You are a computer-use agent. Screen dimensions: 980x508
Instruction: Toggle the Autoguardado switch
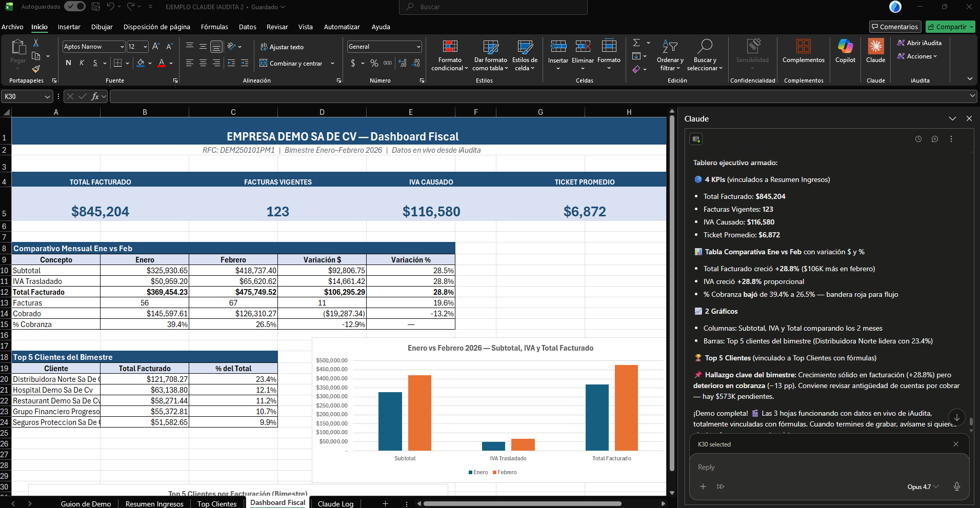point(75,7)
